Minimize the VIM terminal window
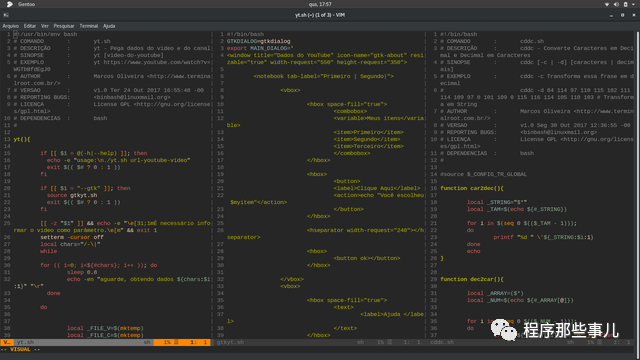Image resolution: width=640 pixels, height=360 pixels. pos(611,15)
